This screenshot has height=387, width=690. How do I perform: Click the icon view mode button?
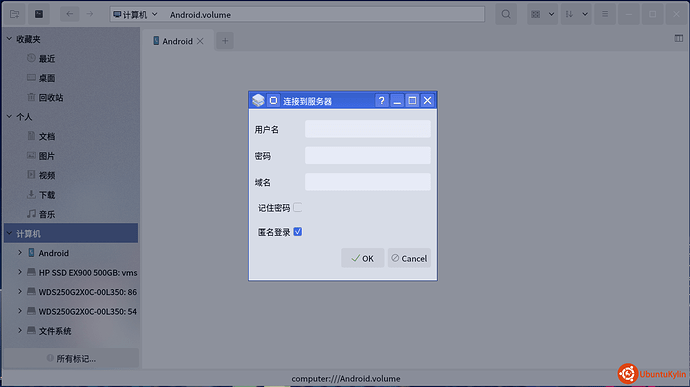click(536, 14)
